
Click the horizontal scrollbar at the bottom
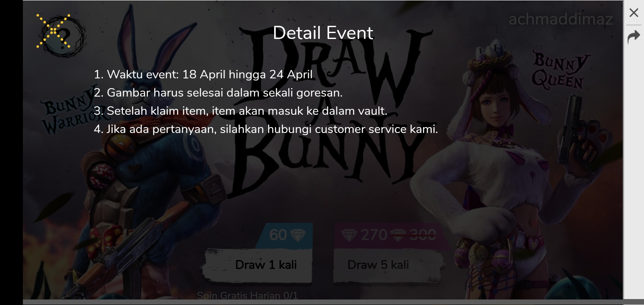pos(323,302)
